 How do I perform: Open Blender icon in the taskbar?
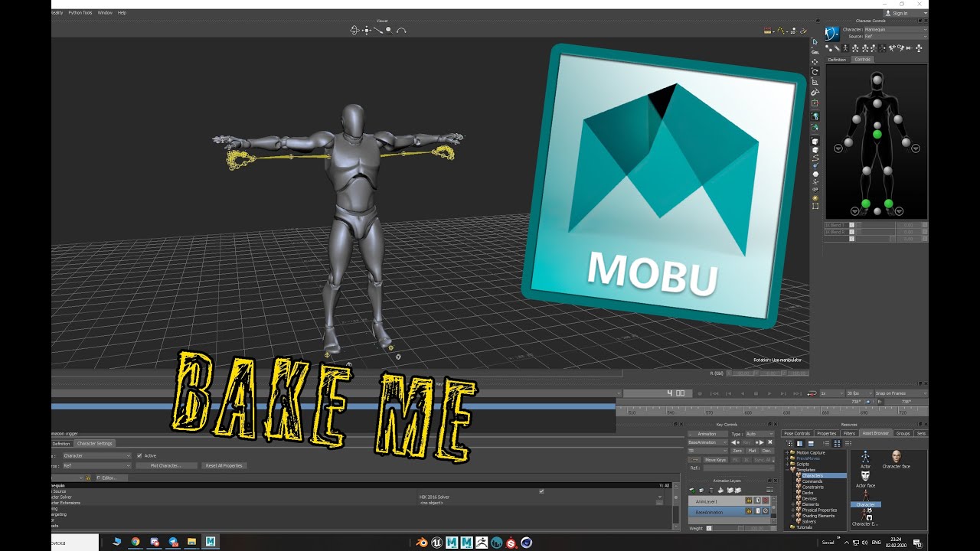pyautogui.click(x=421, y=542)
